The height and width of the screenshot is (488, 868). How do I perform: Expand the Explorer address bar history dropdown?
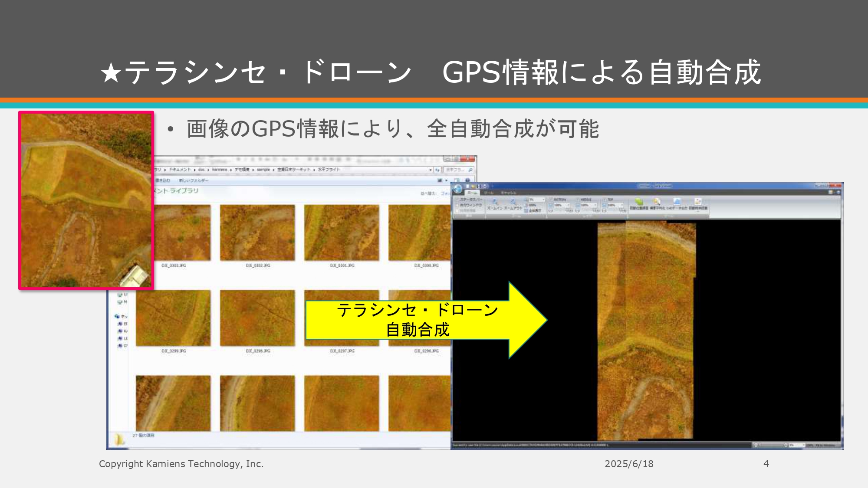coord(431,170)
